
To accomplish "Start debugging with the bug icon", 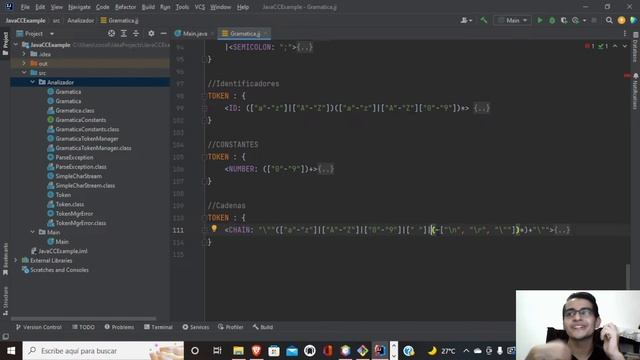I will click(x=552, y=20).
